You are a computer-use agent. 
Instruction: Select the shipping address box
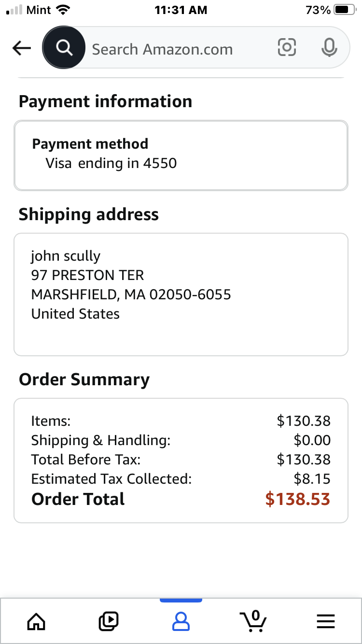click(x=181, y=294)
